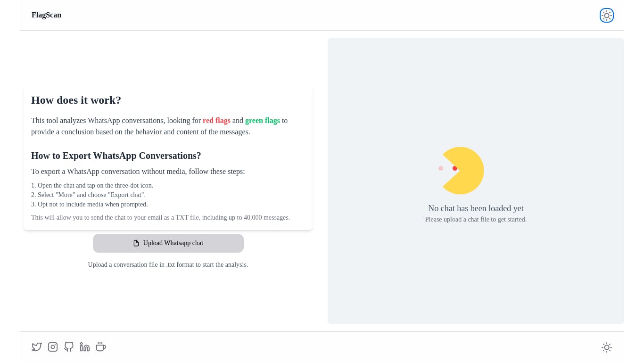
Task: Toggle the theme using the header sun icon
Action: [x=607, y=15]
